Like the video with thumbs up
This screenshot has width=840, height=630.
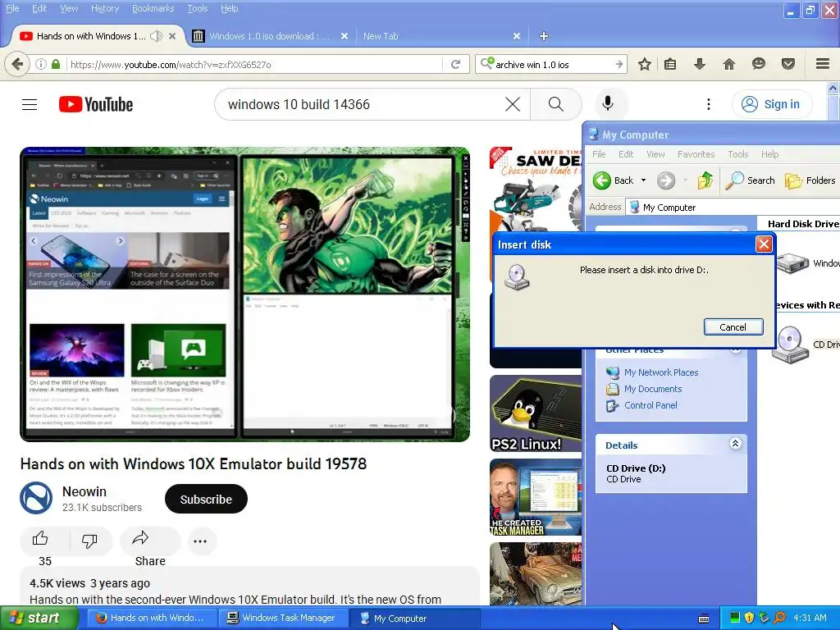[40, 539]
